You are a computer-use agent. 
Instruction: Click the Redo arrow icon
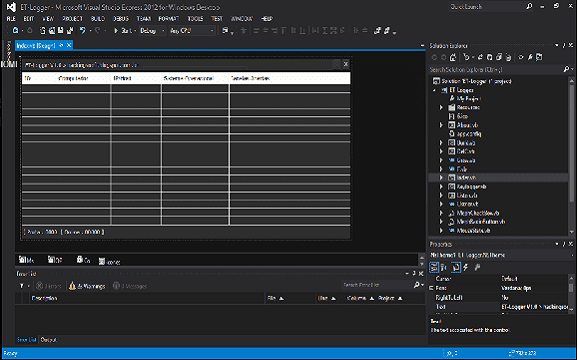coord(98,31)
